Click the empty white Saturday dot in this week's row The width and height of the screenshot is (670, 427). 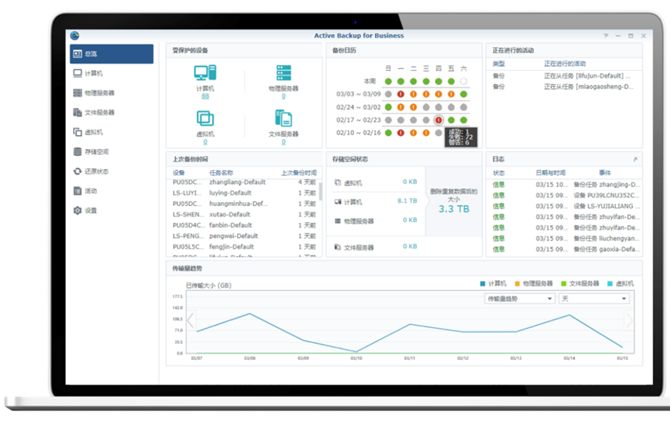[x=464, y=81]
